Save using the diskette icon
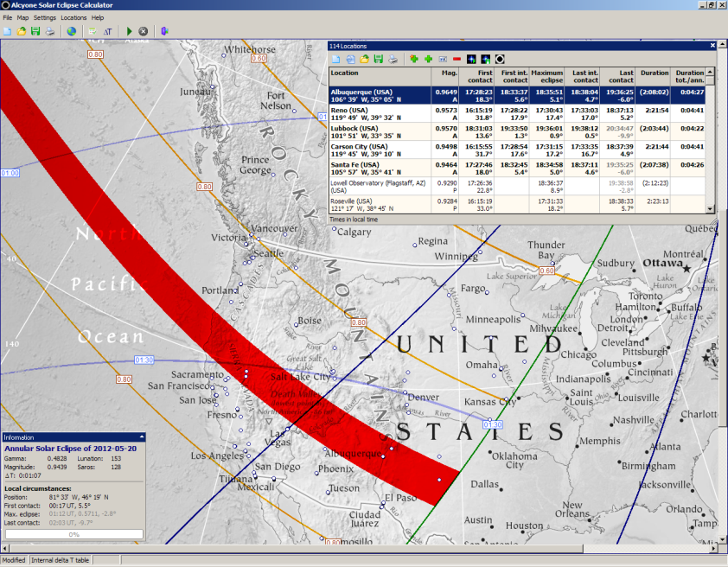 point(35,31)
